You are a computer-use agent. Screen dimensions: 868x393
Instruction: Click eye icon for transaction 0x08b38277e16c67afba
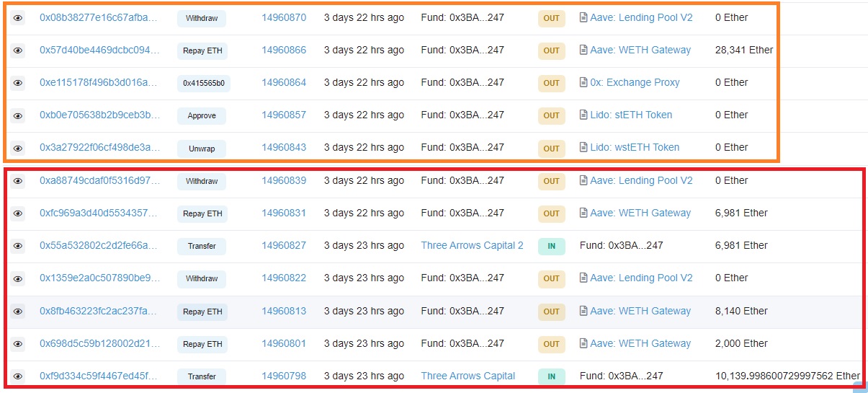(x=18, y=18)
